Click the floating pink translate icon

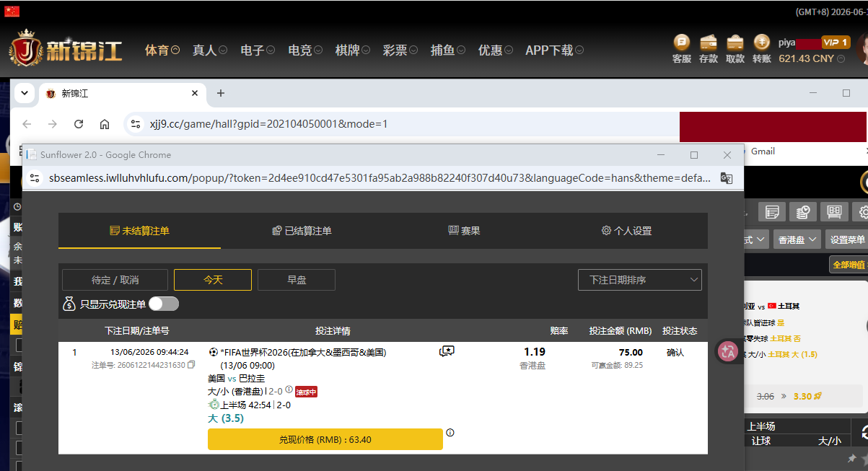coord(727,351)
